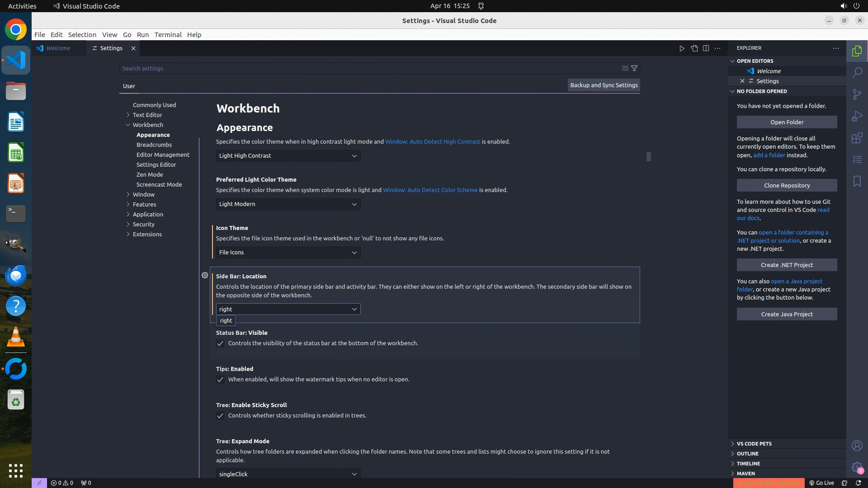Toggle the Tips: Enabled checkbox
Image resolution: width=868 pixels, height=488 pixels.
[x=220, y=380]
